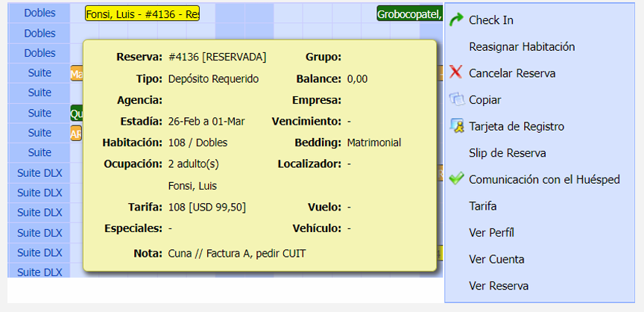Choose Tarifa in the context menu
The image size is (644, 312).
(483, 206)
